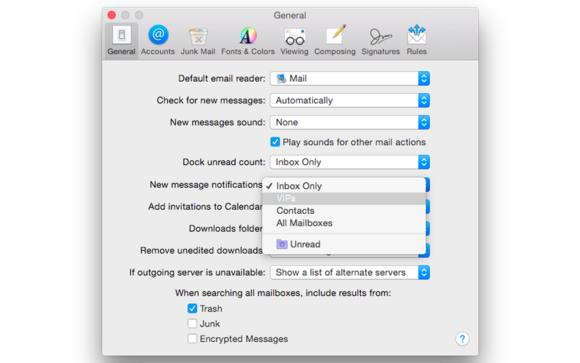
Task: Open the Fonts & Colors pane
Action: click(x=248, y=40)
